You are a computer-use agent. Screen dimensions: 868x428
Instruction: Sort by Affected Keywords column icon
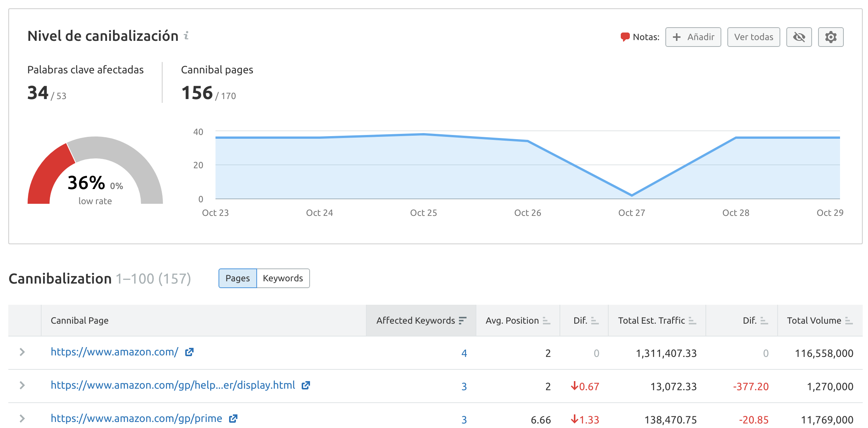click(x=462, y=321)
